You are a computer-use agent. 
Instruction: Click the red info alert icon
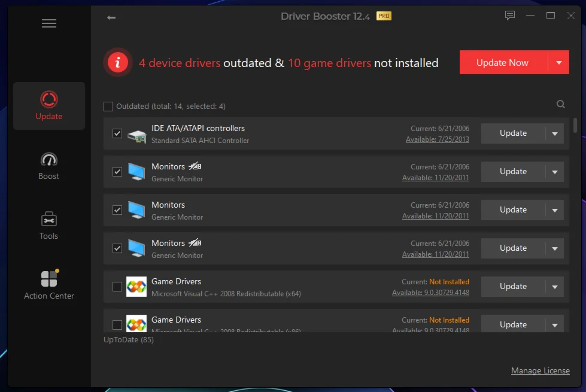118,62
